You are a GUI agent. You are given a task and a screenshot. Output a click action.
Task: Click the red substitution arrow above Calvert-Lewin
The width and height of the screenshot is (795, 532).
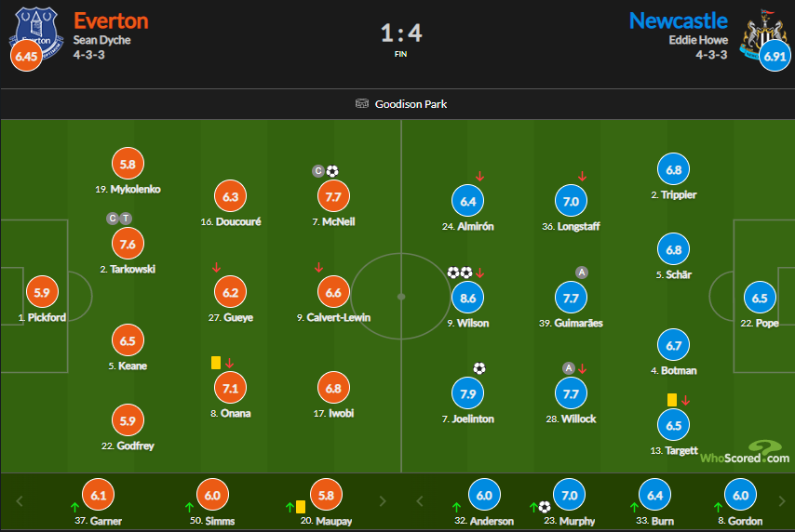point(319,268)
